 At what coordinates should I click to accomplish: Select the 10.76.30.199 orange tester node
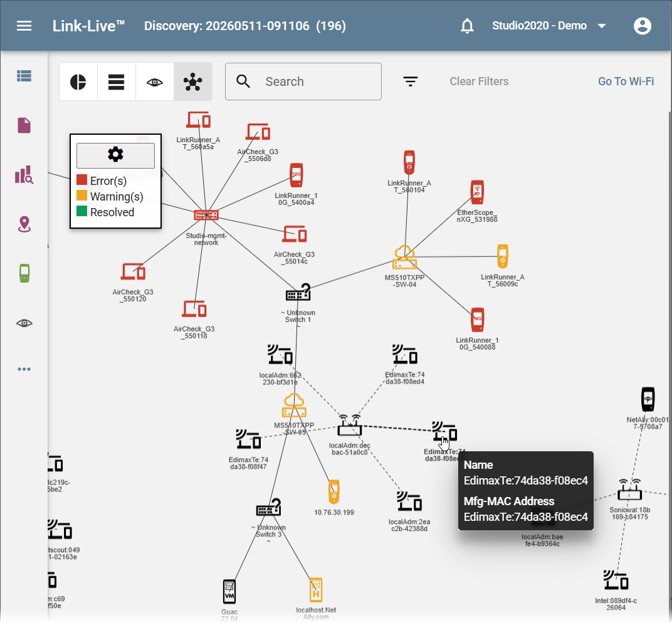click(x=334, y=492)
